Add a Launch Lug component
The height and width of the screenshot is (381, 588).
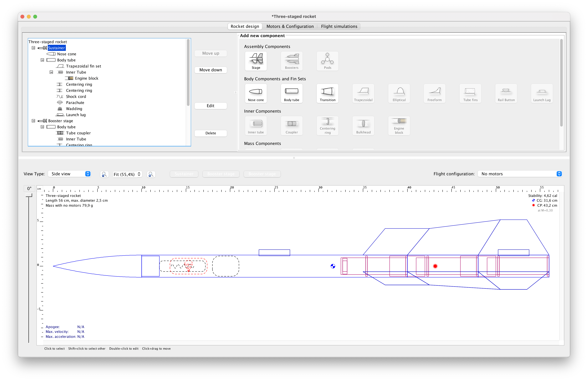click(542, 93)
